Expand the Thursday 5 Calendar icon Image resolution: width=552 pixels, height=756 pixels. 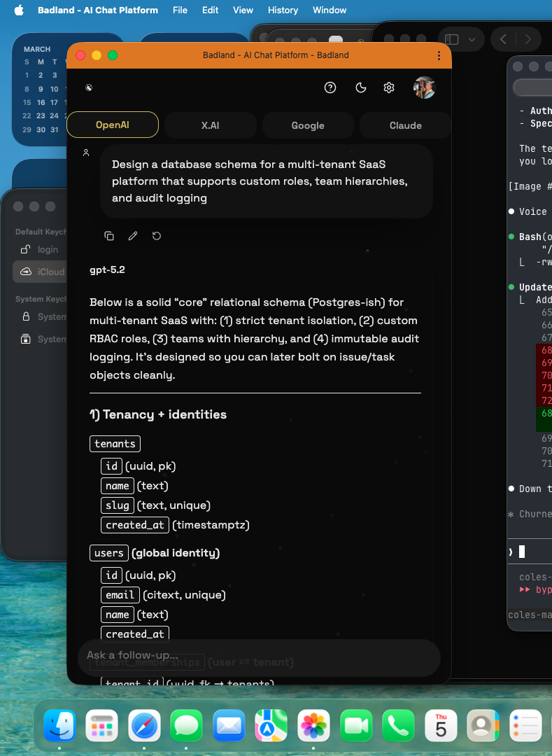pyautogui.click(x=441, y=726)
